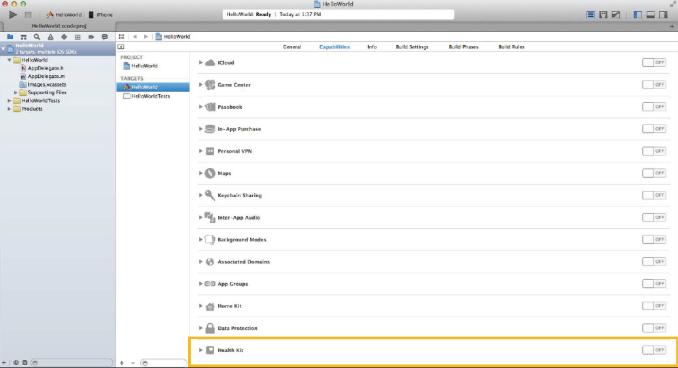678x368 pixels.
Task: Open the Symbol navigator
Action: coord(23,37)
